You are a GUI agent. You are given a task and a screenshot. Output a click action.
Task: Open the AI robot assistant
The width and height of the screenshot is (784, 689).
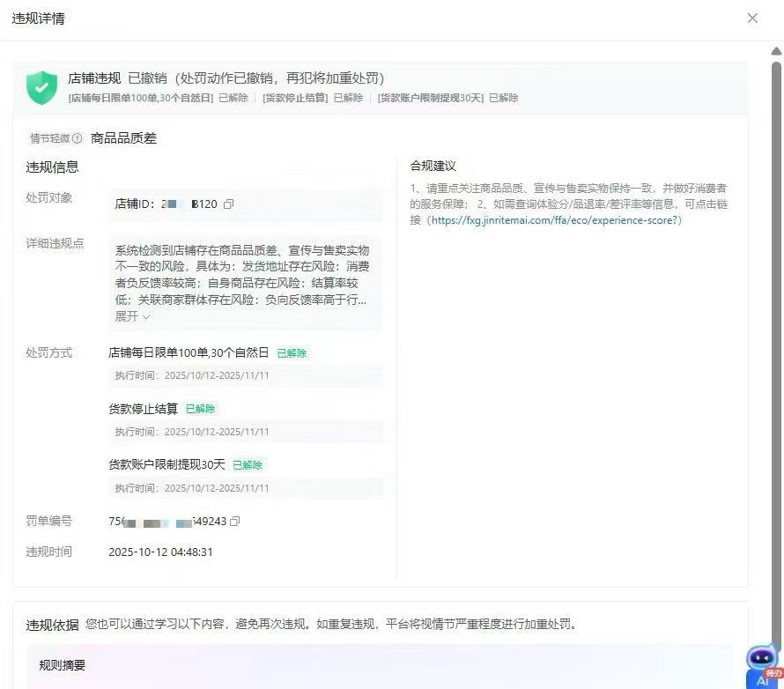click(760, 658)
